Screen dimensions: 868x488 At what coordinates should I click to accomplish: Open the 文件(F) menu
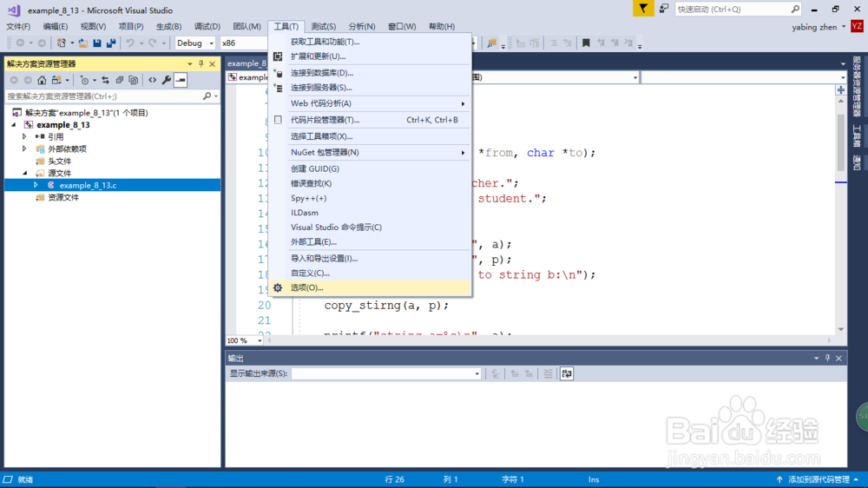pos(18,27)
